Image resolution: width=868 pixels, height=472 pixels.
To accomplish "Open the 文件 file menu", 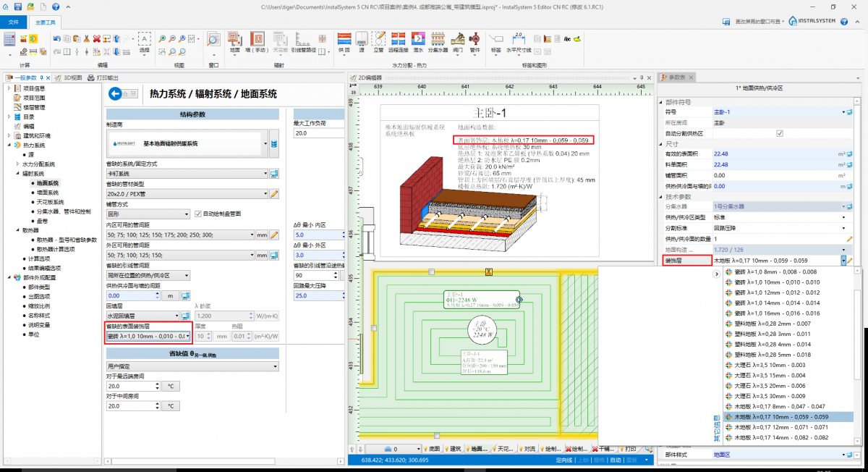I will [12, 22].
